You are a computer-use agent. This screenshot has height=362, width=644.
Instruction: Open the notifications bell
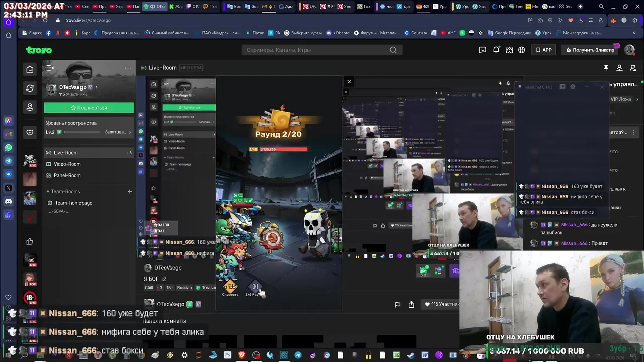click(x=496, y=50)
